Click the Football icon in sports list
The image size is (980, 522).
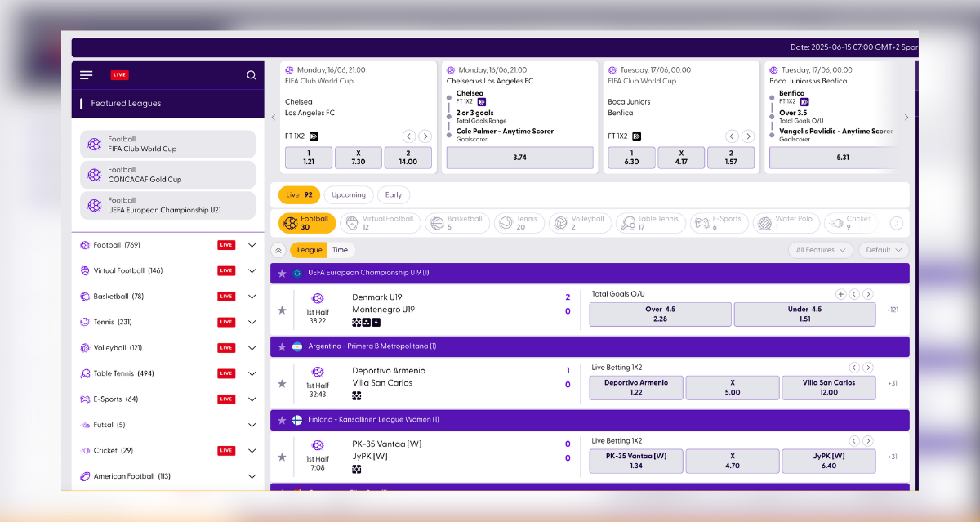coord(85,245)
